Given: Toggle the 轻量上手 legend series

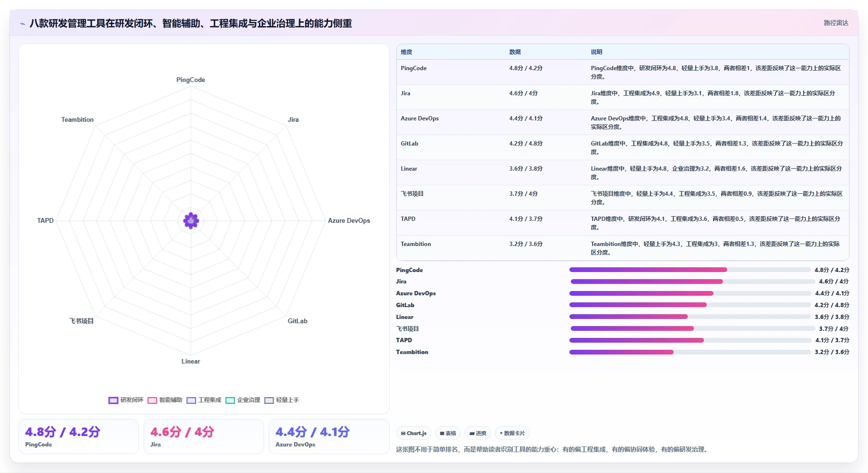Looking at the screenshot, I should [282, 400].
